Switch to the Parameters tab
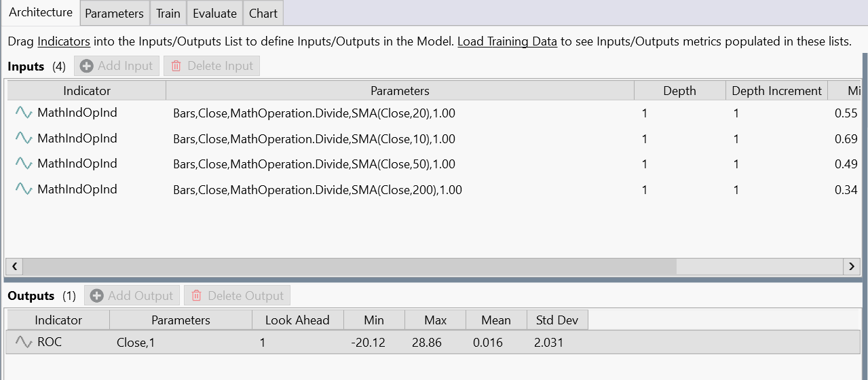The image size is (868, 380). coord(114,14)
